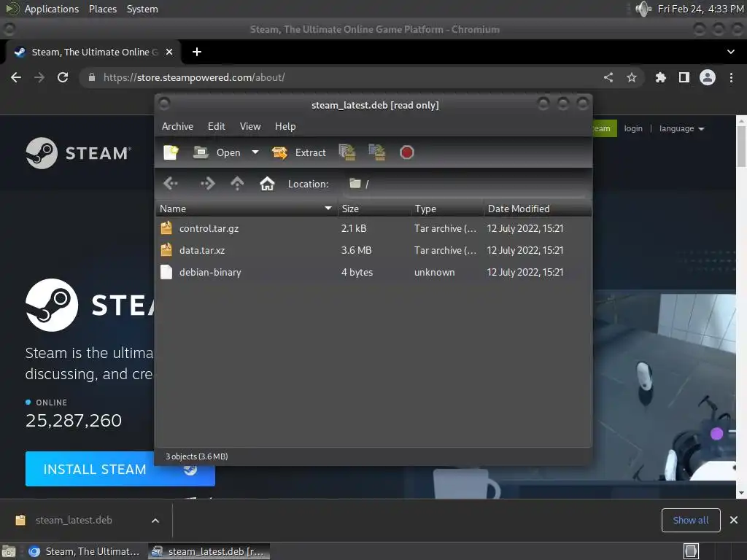The height and width of the screenshot is (560, 747).
Task: Close the Steam browser tab
Action: (x=169, y=52)
